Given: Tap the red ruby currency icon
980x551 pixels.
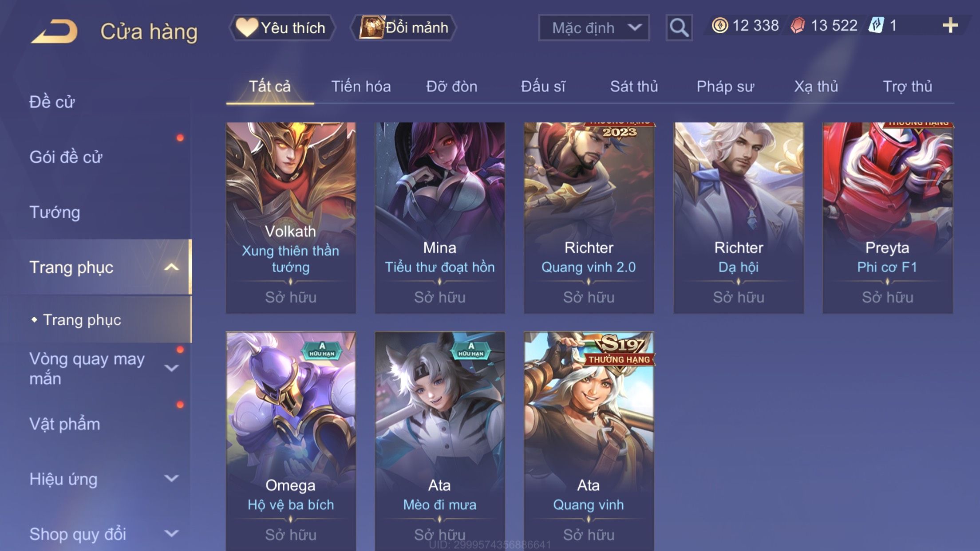Looking at the screenshot, I should click(x=798, y=26).
